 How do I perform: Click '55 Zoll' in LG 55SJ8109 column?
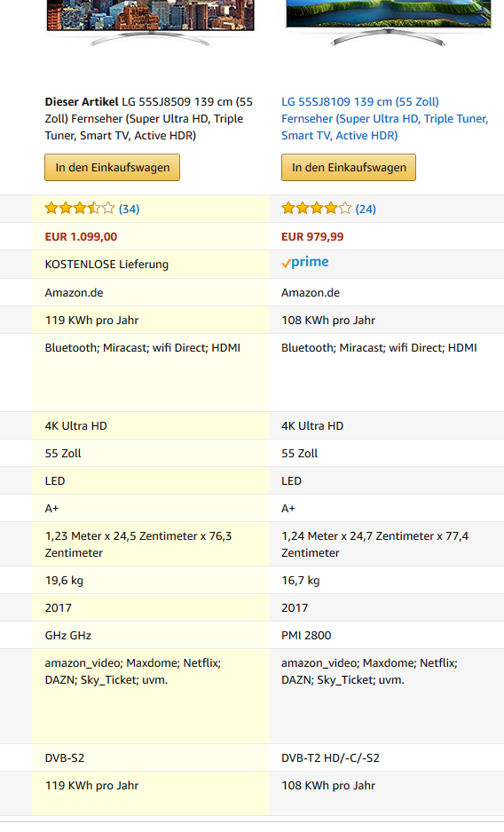click(299, 453)
